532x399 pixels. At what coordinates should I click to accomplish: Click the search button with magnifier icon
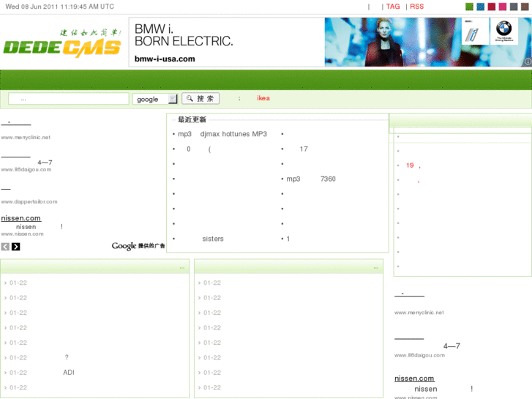click(x=201, y=99)
